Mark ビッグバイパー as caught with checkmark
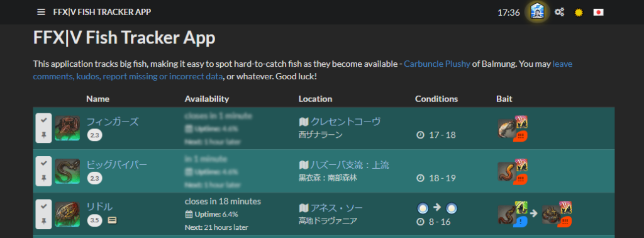This screenshot has height=238, width=644. (44, 163)
